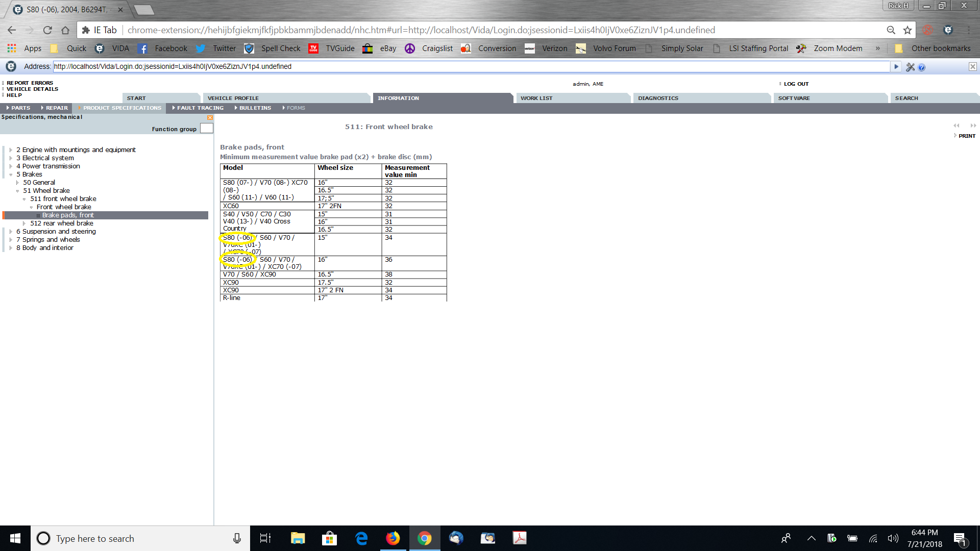Click LOG OUT link

point(796,84)
